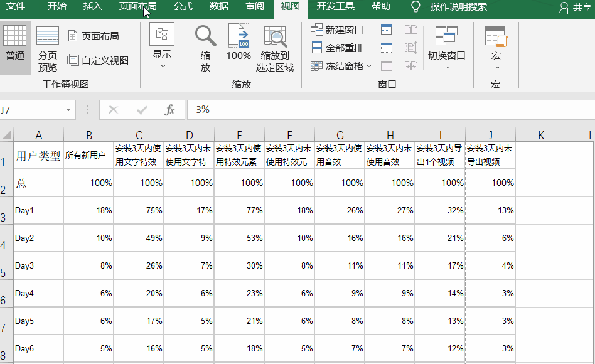Open Switch Windows (切换窗口) menu
The height and width of the screenshot is (364, 595).
click(x=447, y=46)
